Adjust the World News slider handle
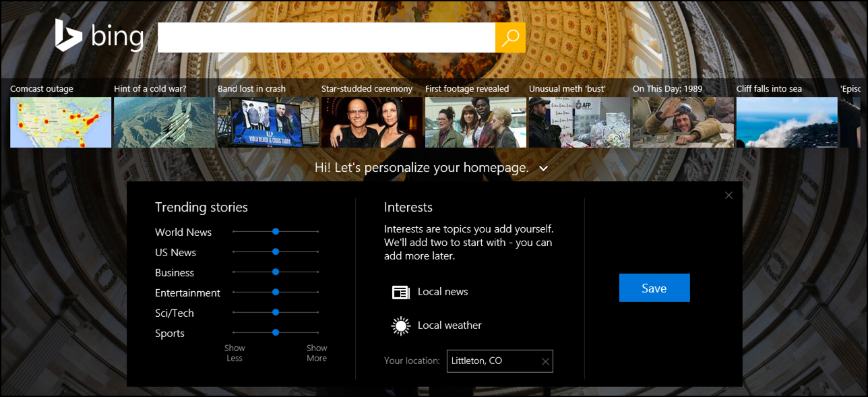 (x=276, y=231)
